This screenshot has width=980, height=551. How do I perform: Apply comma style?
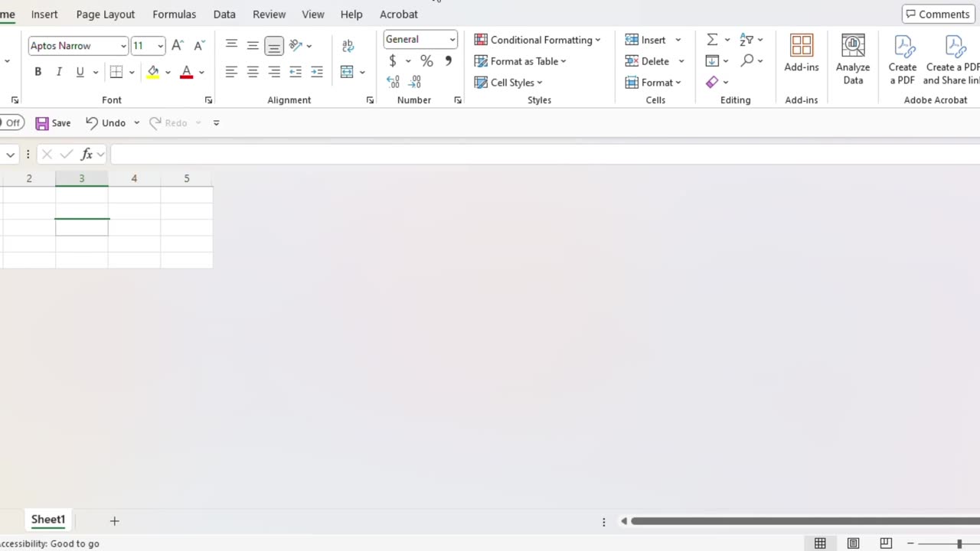[x=449, y=61]
